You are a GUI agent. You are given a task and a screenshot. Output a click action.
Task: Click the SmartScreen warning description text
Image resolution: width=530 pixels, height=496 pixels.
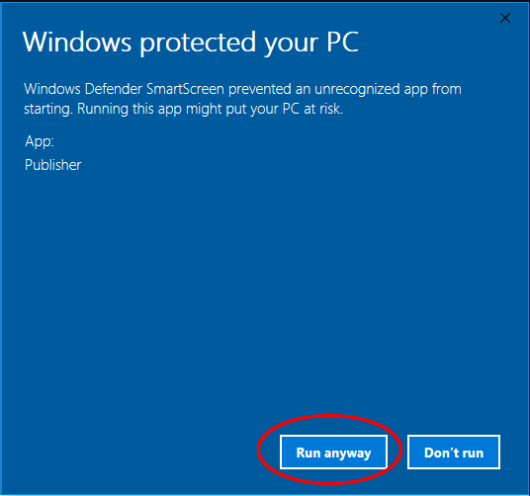pyautogui.click(x=242, y=99)
